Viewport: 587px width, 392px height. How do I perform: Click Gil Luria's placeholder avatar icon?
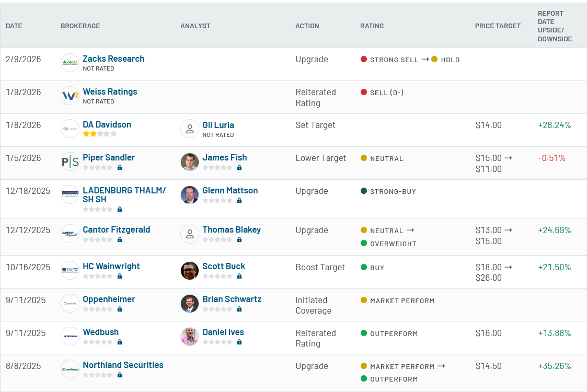click(190, 129)
